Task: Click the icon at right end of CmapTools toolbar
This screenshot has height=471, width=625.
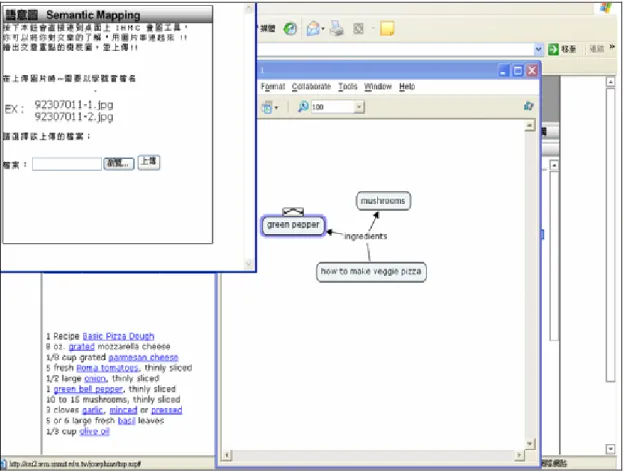Action: [x=529, y=106]
